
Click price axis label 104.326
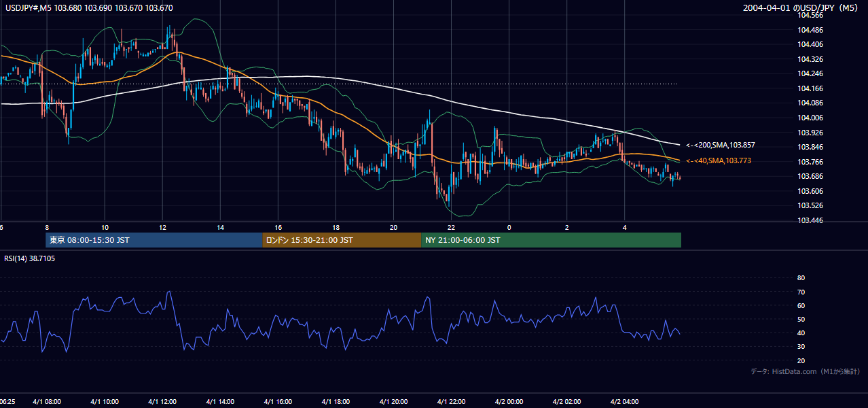click(x=810, y=59)
